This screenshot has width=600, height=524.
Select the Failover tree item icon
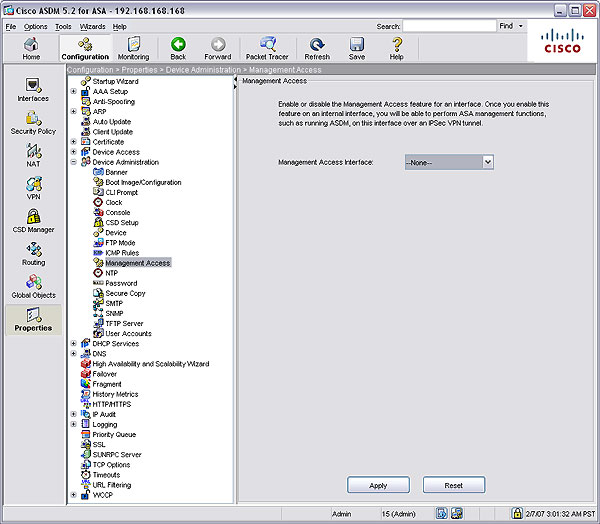86,374
